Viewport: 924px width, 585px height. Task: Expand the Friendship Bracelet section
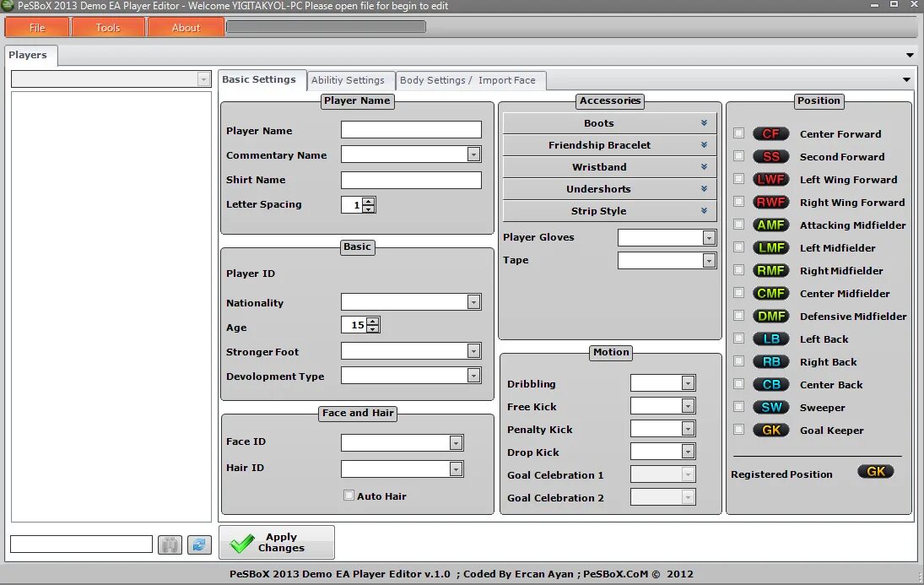click(609, 145)
